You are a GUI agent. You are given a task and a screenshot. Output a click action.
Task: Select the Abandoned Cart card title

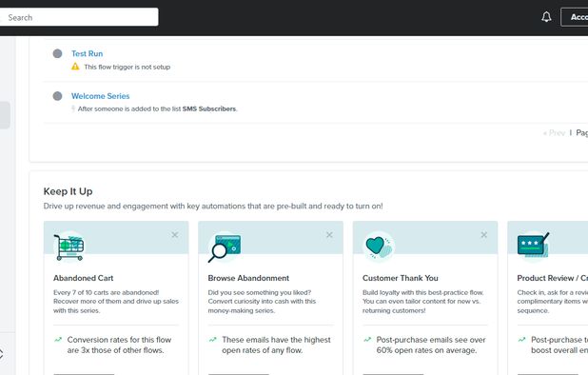[83, 278]
